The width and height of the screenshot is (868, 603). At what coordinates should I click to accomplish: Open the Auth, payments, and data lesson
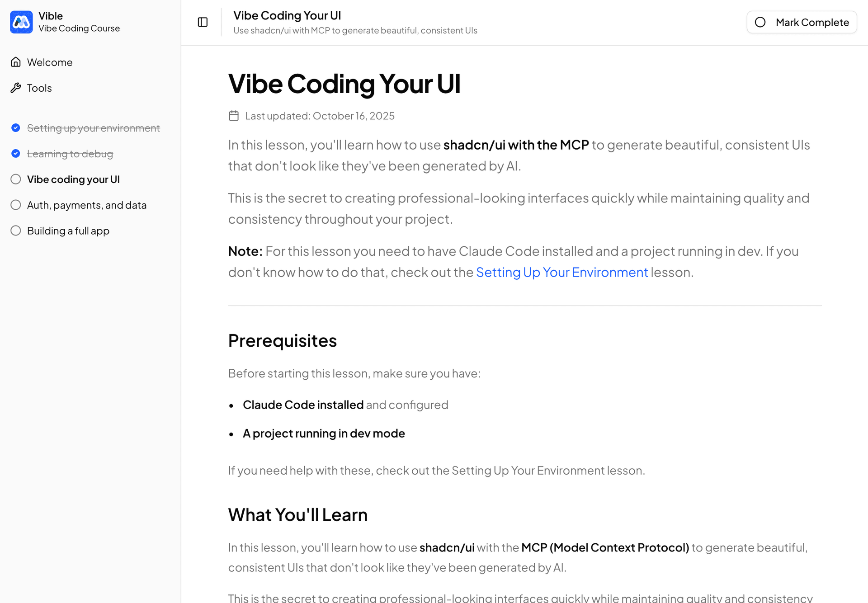point(87,205)
